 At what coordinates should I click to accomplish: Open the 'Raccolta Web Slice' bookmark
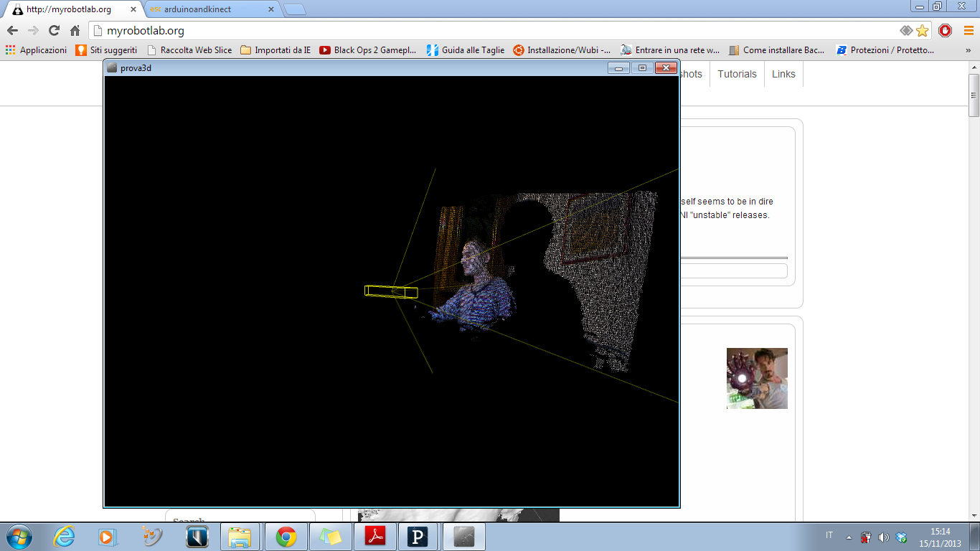coord(189,50)
